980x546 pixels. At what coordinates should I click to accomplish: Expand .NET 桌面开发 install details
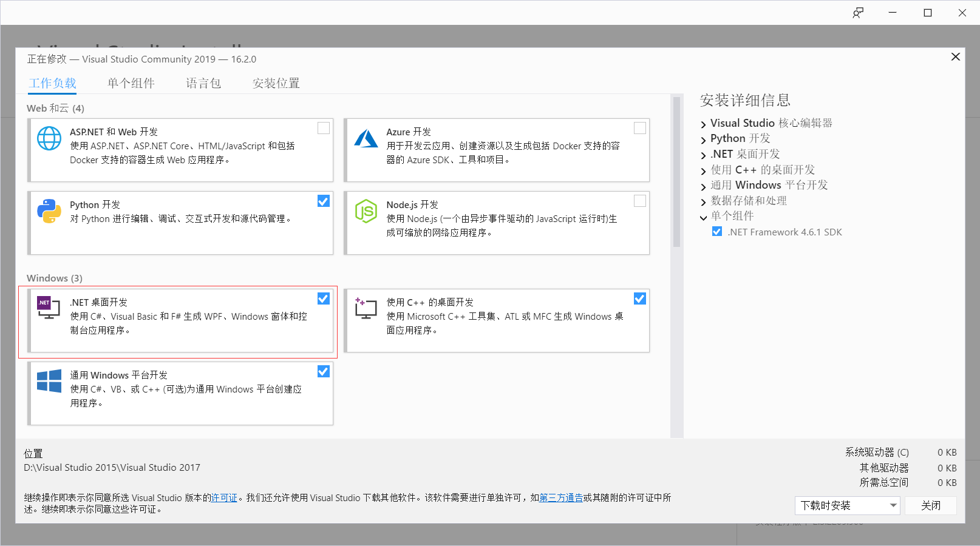704,155
